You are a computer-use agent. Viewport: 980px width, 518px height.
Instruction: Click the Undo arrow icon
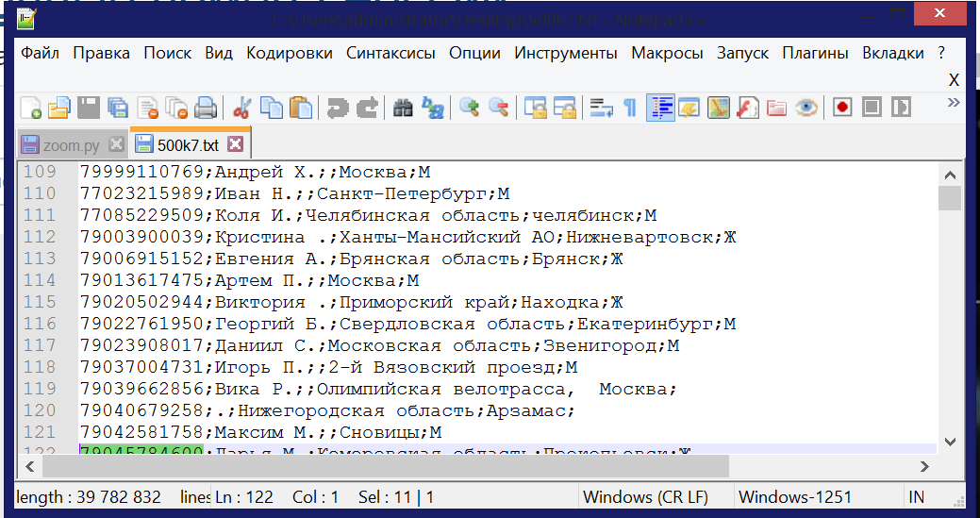click(338, 109)
